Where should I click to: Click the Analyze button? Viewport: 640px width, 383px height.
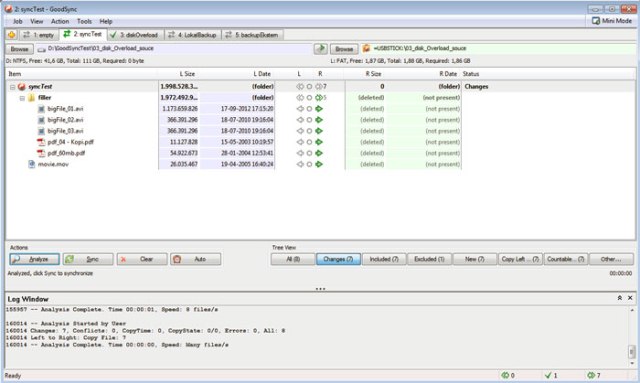tap(34, 259)
